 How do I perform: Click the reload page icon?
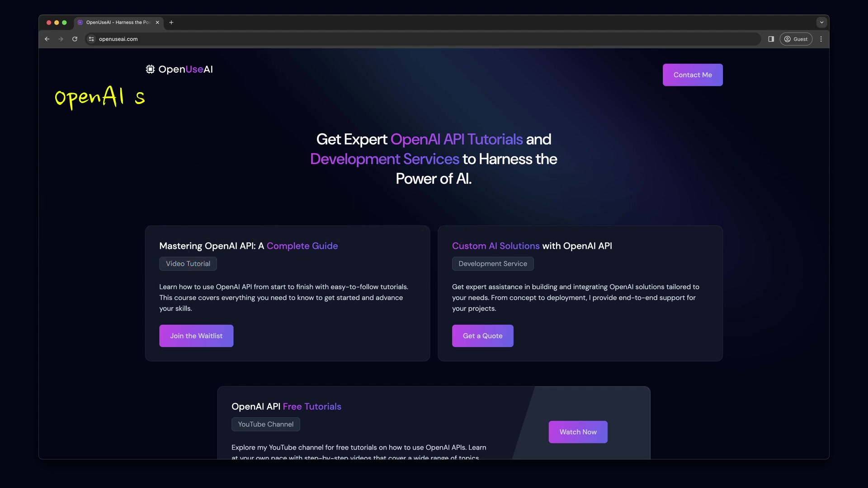click(x=75, y=39)
